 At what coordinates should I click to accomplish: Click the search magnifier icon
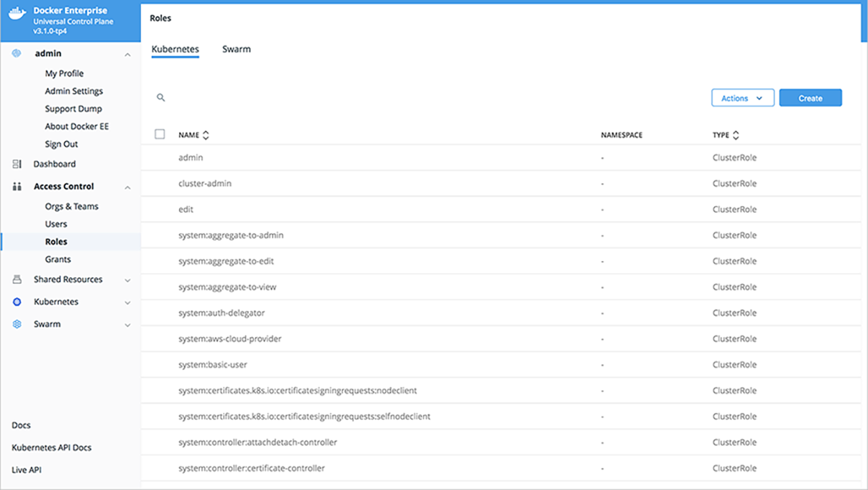161,98
